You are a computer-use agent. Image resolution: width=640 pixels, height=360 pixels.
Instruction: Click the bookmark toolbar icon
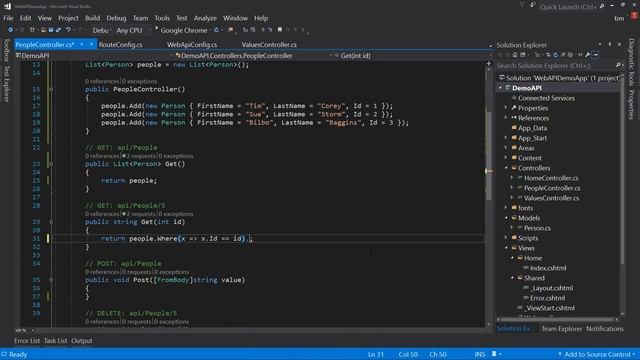point(280,30)
